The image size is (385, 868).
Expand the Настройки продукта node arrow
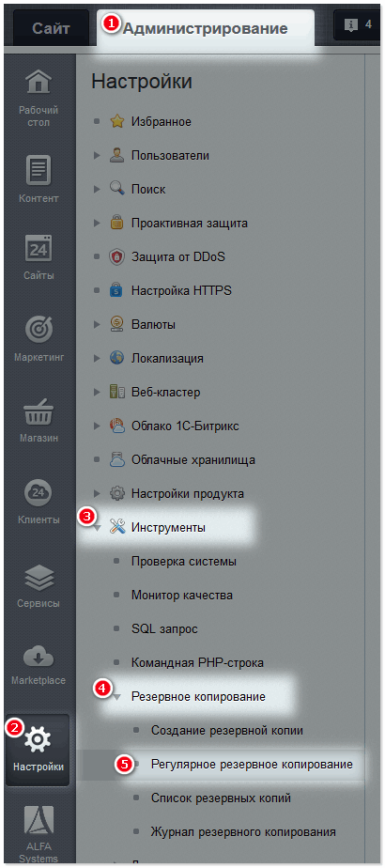(x=98, y=493)
